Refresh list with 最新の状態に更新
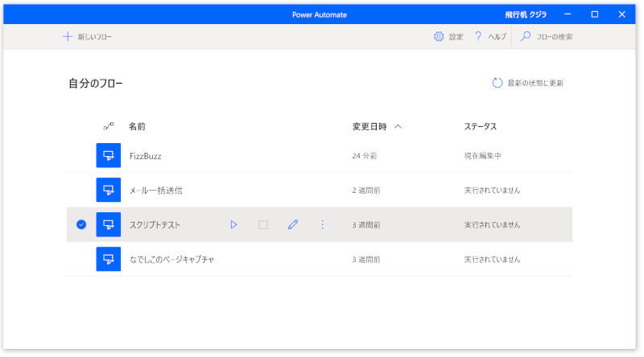 (528, 83)
